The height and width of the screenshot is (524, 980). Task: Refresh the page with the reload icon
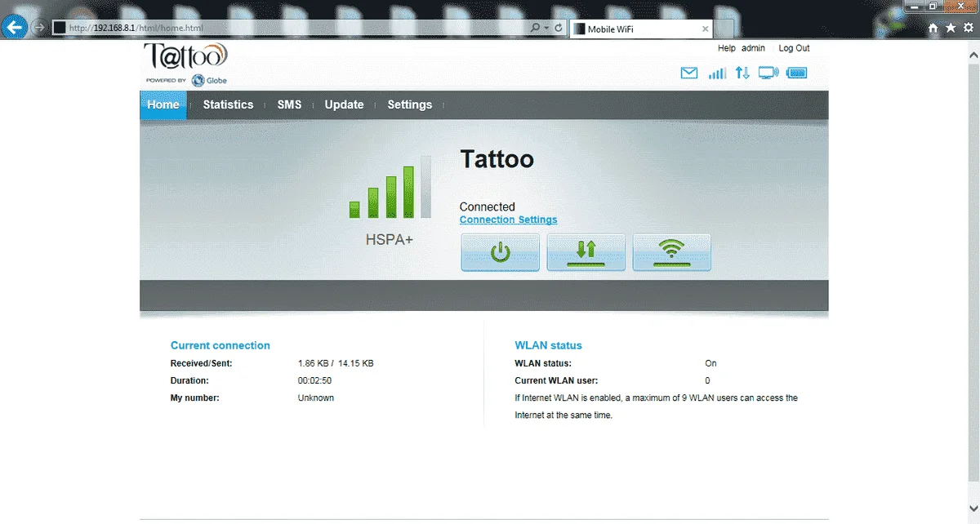point(559,28)
